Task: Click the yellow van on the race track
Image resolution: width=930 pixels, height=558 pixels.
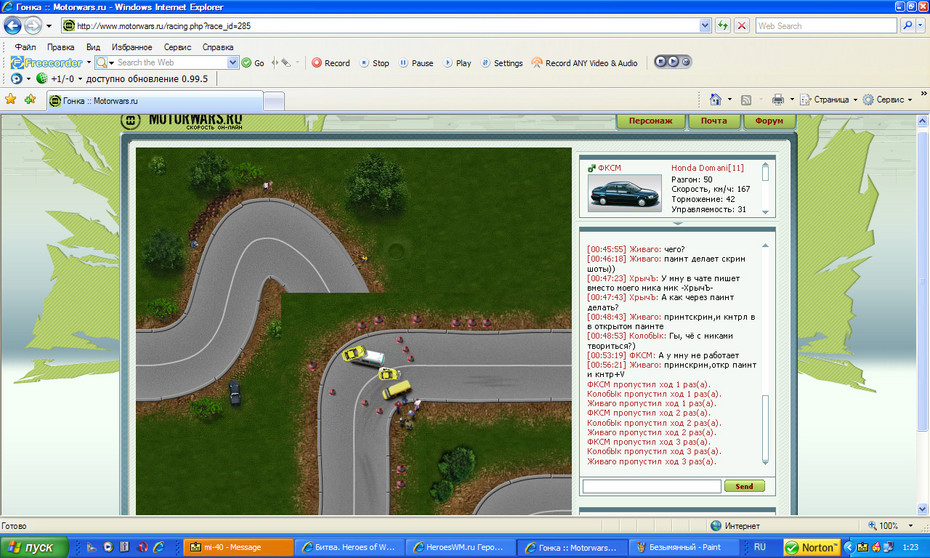Action: pyautogui.click(x=396, y=390)
